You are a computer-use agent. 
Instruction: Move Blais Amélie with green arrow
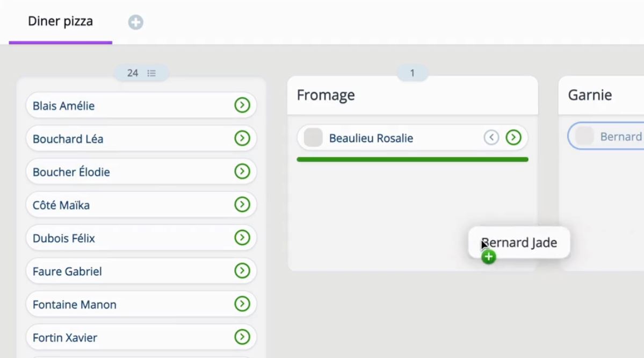pos(242,105)
